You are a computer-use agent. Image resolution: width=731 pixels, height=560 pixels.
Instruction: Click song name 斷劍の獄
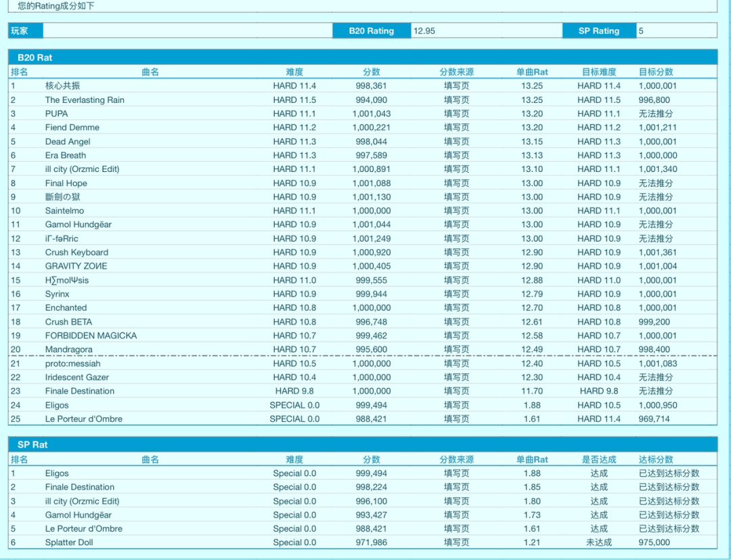click(x=62, y=197)
